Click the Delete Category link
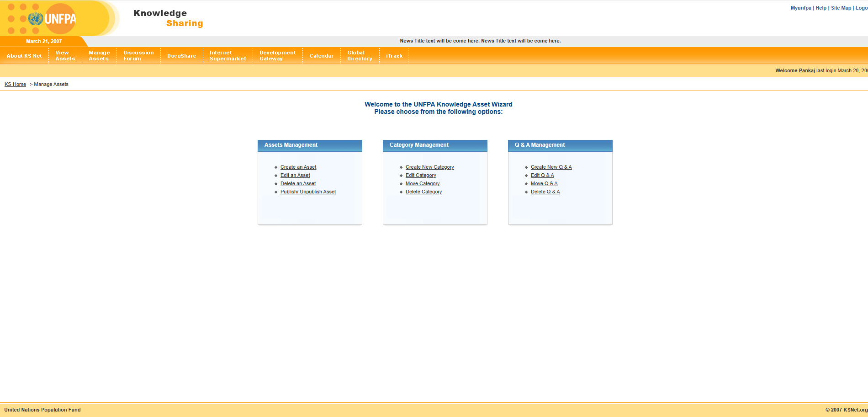868x417 pixels. pos(423,192)
